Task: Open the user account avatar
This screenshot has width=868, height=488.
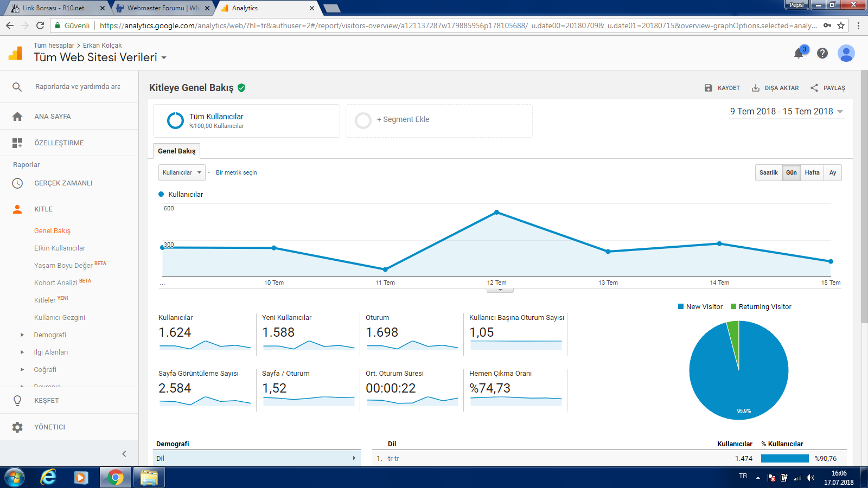Action: click(846, 53)
